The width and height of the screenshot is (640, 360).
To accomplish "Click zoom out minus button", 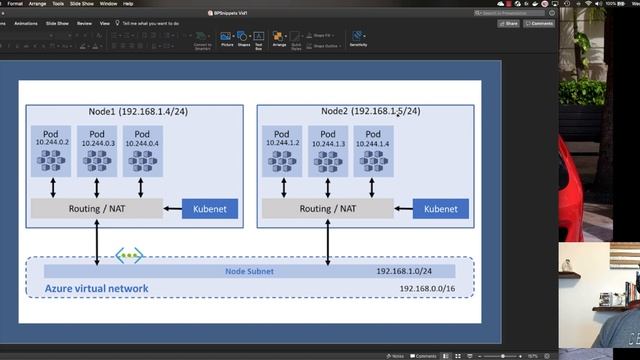I will coord(480,356).
